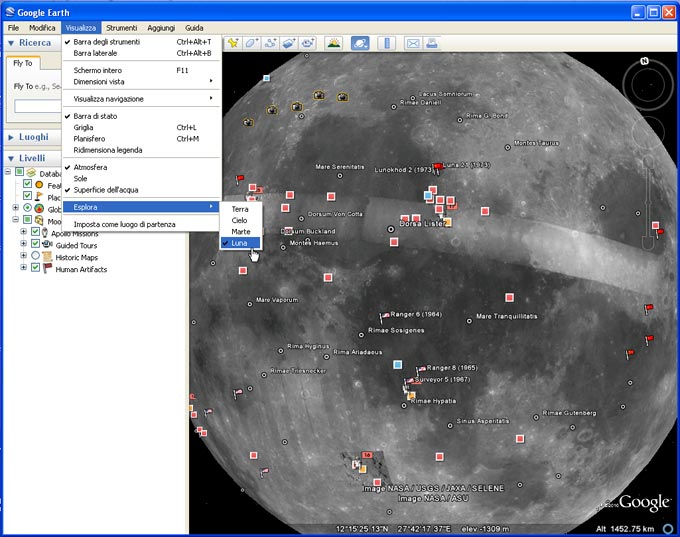
Task: Click the Add Placemark pushpin icon
Action: coord(233,43)
